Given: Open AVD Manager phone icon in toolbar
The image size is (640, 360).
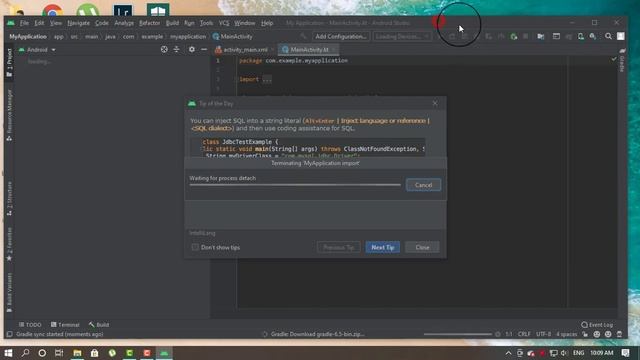Looking at the screenshot, I should (581, 36).
